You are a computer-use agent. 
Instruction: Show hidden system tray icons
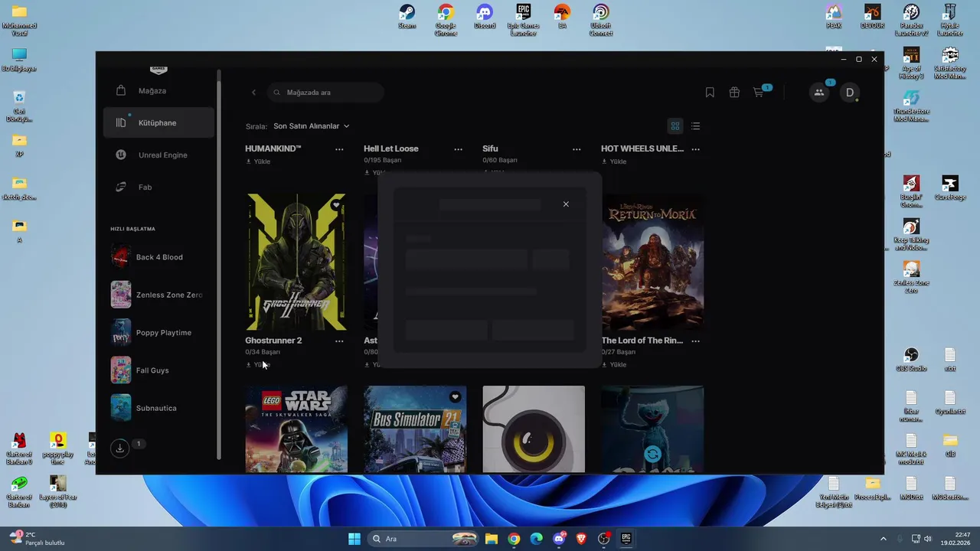click(883, 539)
